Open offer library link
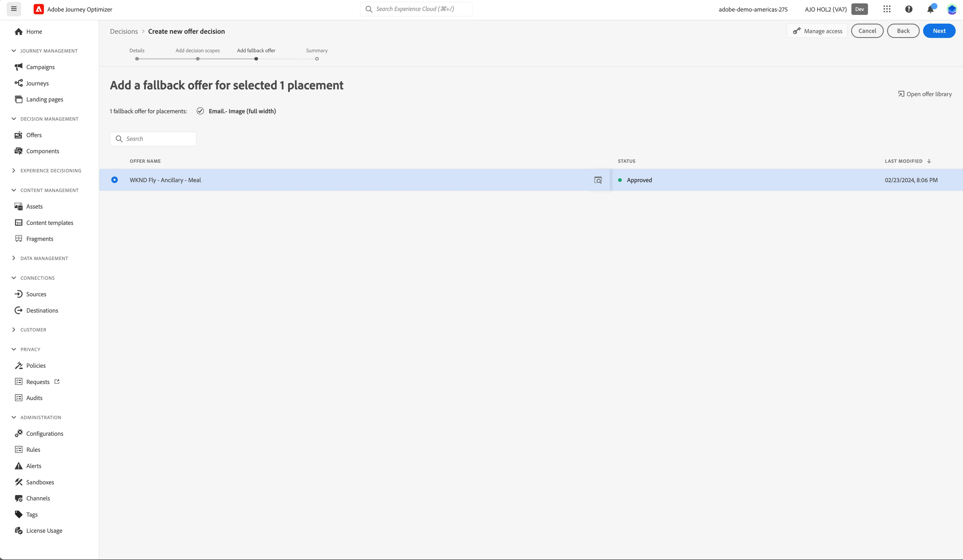963x560 pixels. click(925, 94)
